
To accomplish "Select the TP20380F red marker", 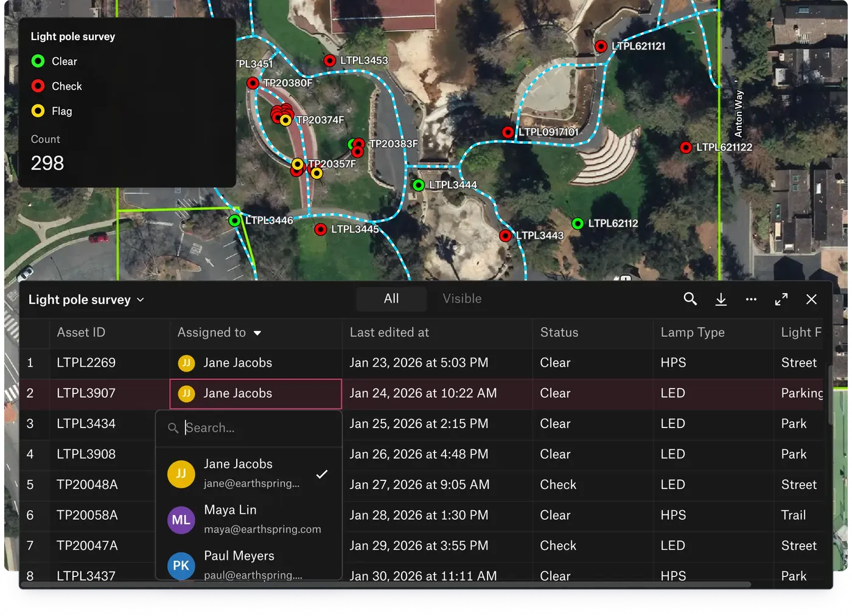I will tap(253, 83).
